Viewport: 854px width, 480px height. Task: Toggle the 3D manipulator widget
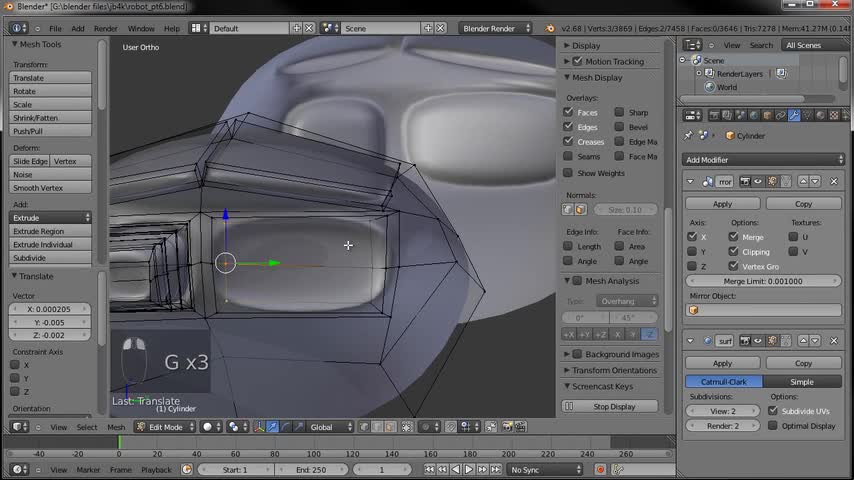259,427
